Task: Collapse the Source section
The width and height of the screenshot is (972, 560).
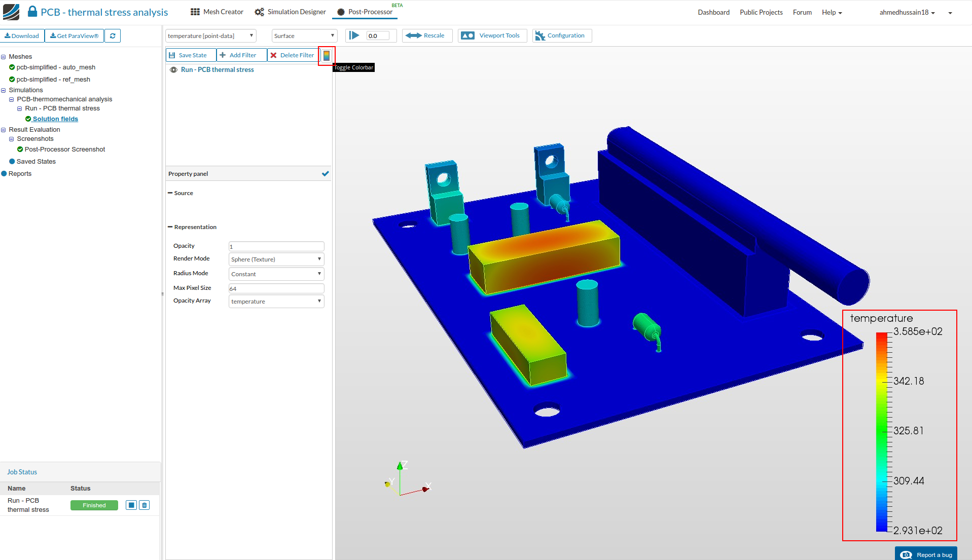Action: tap(170, 193)
